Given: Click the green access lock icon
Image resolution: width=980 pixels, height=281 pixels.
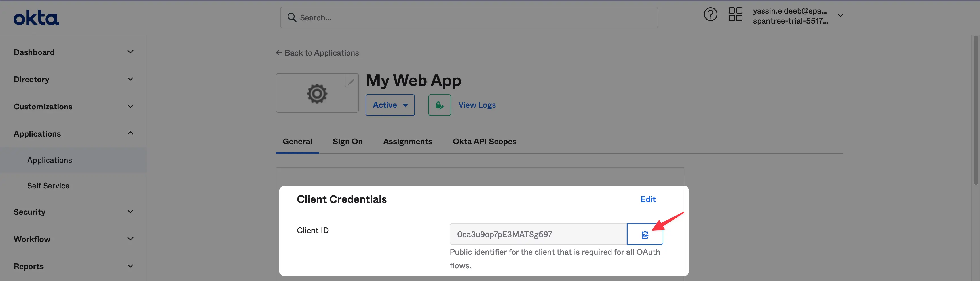Looking at the screenshot, I should [440, 105].
